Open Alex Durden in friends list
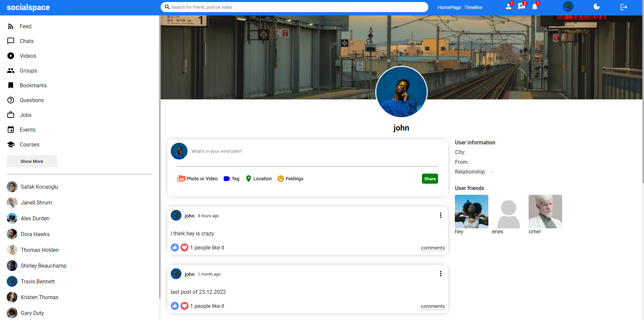 click(28, 218)
